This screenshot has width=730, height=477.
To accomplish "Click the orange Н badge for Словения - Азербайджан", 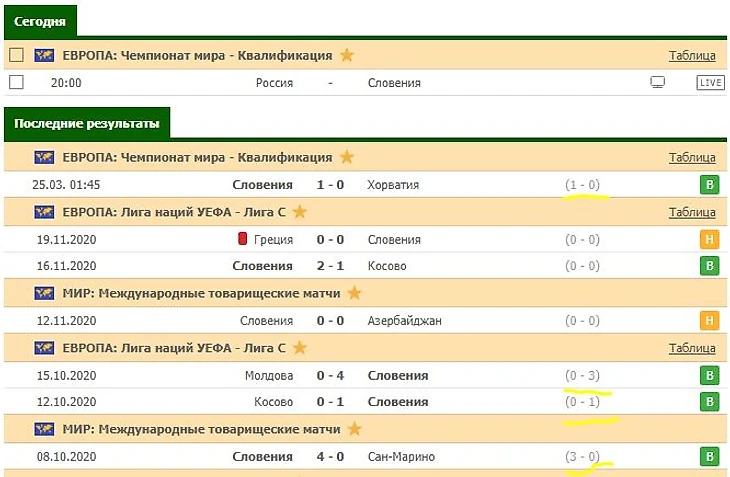I will (x=709, y=321).
